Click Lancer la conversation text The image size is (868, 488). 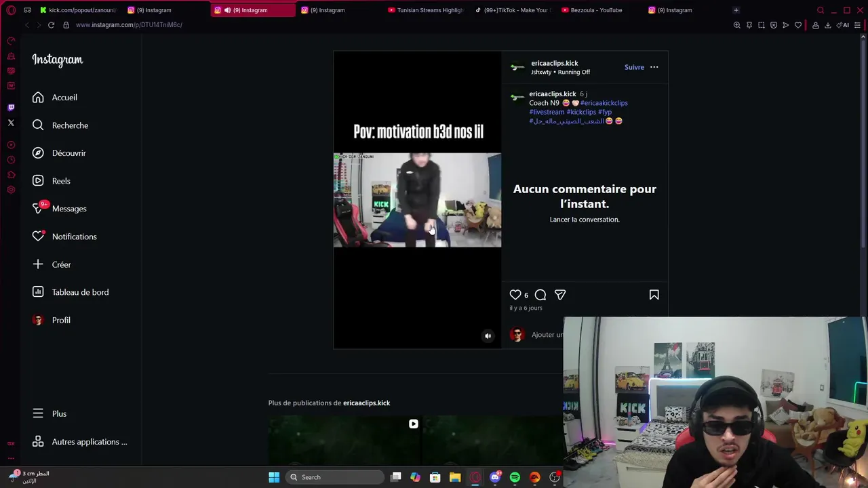point(585,220)
